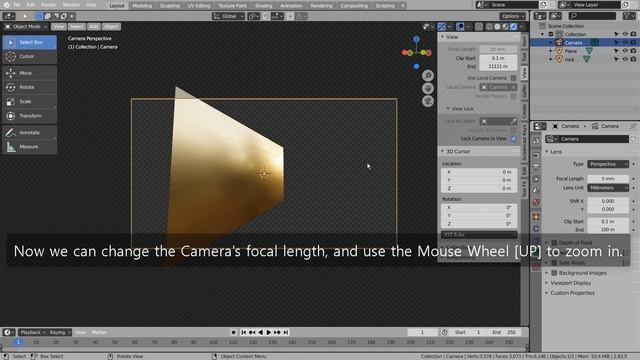Click the sidebar Clip Start 0.1 m field

pos(498,58)
